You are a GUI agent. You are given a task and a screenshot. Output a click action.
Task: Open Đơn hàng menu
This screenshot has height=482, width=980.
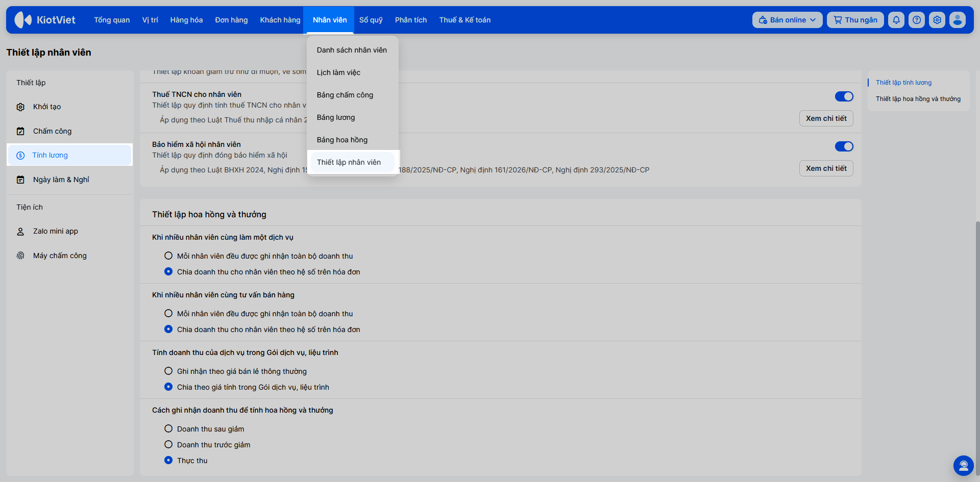tap(231, 20)
